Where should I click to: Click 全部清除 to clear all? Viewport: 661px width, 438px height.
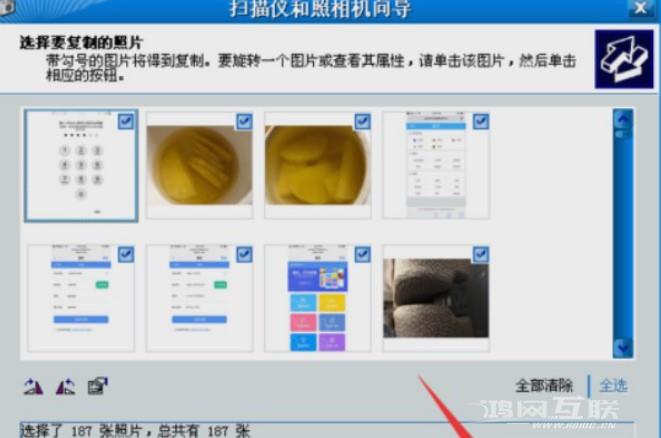click(544, 385)
